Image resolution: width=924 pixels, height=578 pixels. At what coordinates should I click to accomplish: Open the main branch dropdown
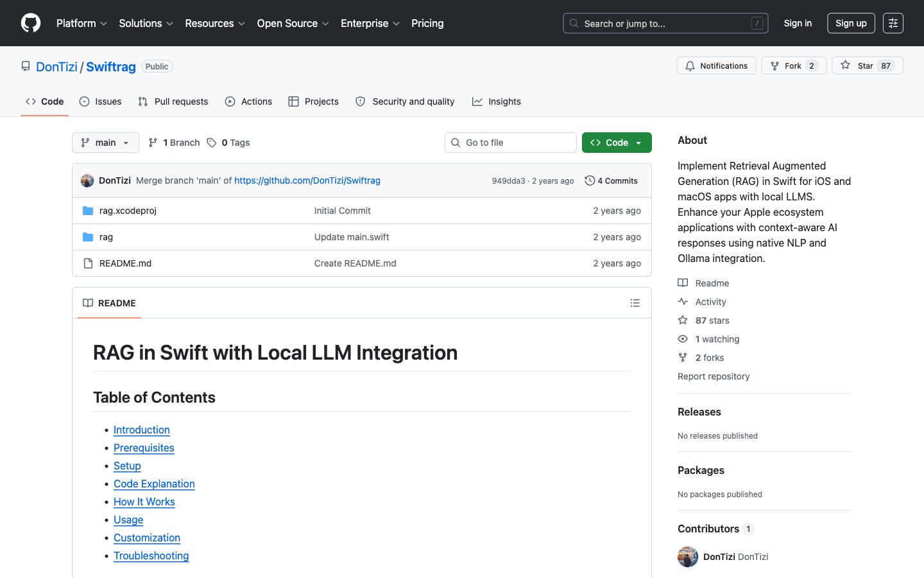(106, 143)
